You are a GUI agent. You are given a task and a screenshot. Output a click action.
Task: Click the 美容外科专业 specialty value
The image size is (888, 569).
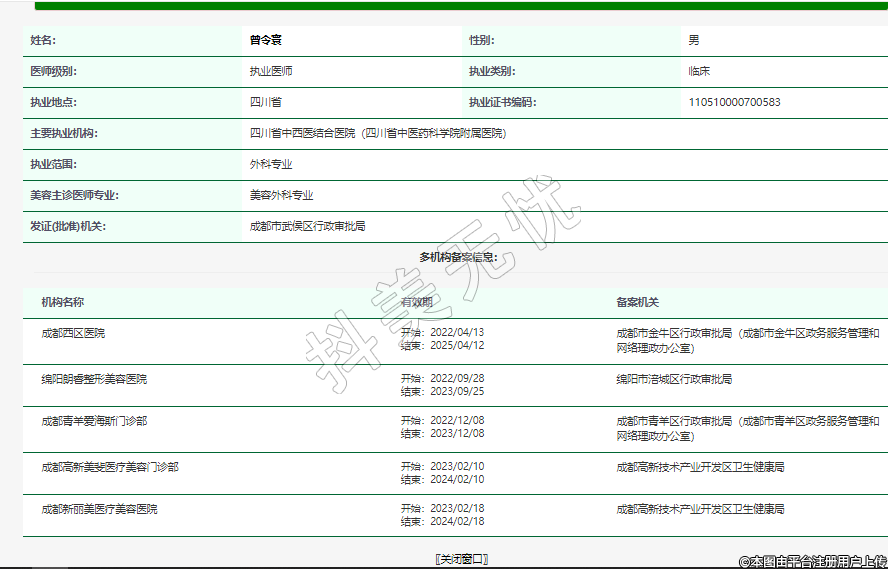coord(281,195)
